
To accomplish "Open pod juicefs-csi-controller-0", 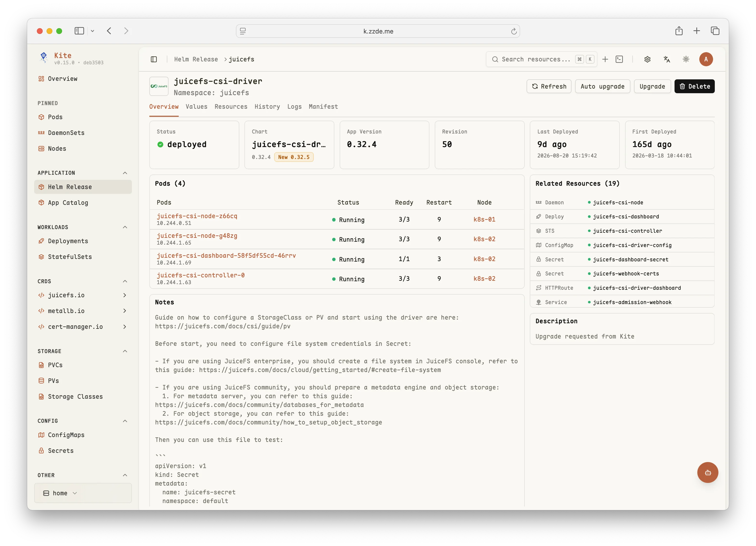I will (x=201, y=275).
